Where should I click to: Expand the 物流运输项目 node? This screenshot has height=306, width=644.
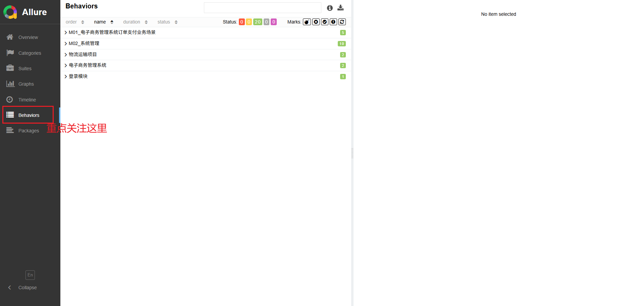(66, 55)
